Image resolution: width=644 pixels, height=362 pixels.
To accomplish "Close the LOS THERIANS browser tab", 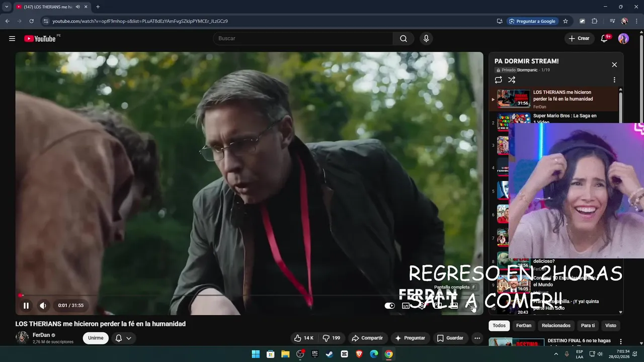I will pos(86,7).
